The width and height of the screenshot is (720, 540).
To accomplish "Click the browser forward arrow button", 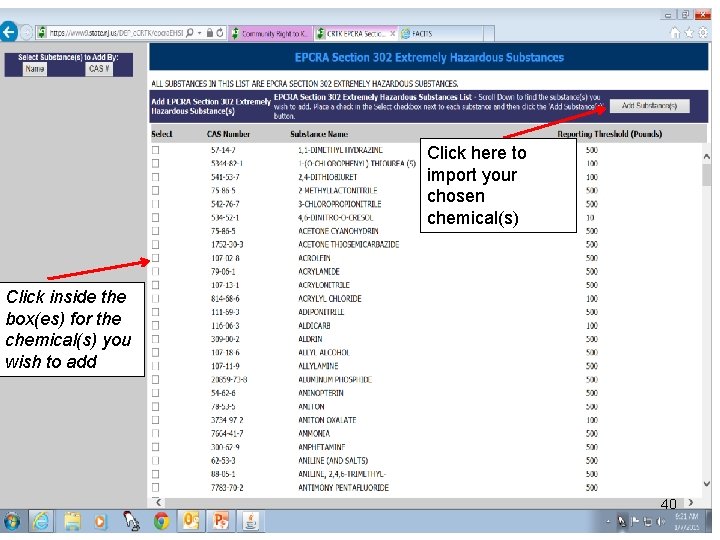I will point(26,33).
